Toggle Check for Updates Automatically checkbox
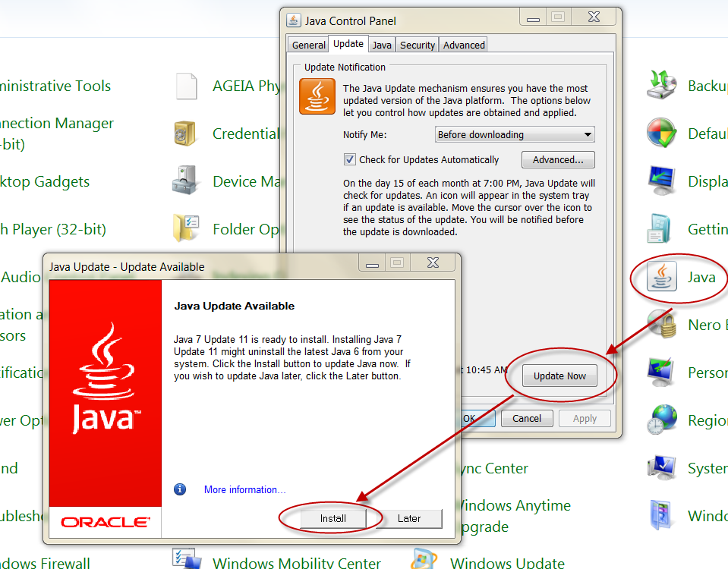 pos(350,159)
